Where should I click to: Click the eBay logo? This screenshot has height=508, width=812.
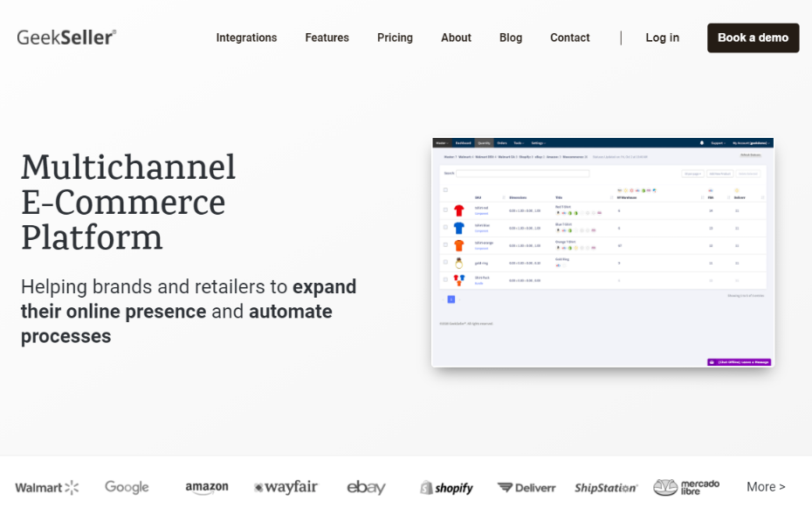coord(366,487)
